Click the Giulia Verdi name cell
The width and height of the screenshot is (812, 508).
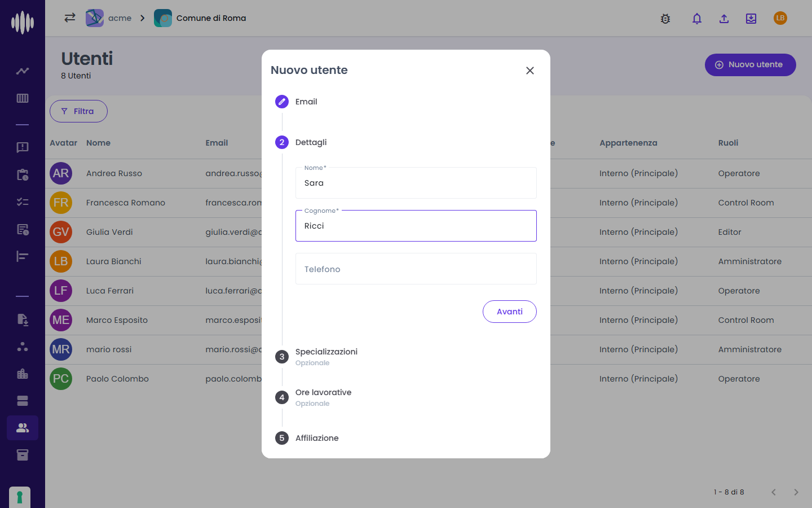(109, 232)
